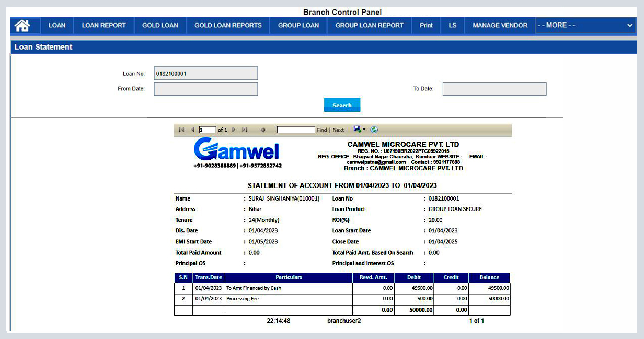Open the LOAN menu item
This screenshot has width=644, height=339.
click(x=56, y=25)
